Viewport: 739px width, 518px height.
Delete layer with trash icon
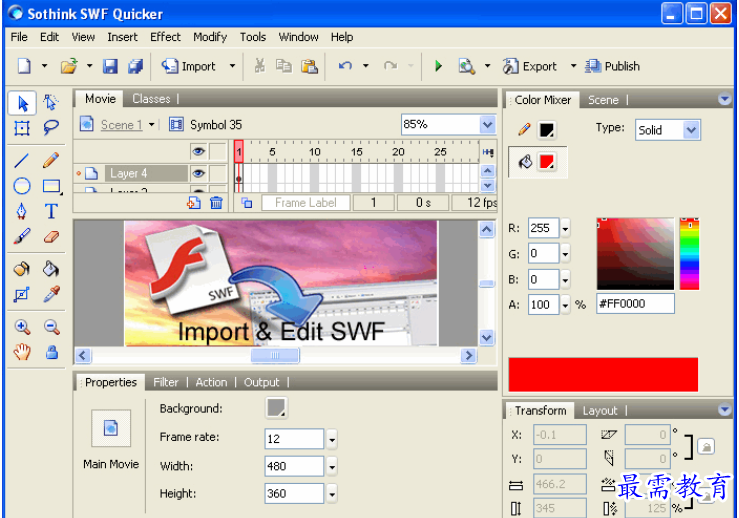pos(216,203)
